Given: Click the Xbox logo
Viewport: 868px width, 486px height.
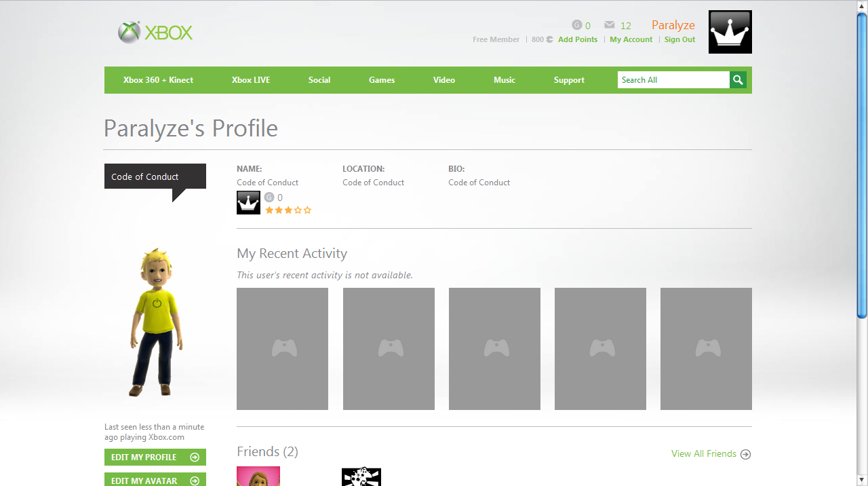Looking at the screenshot, I should pyautogui.click(x=155, y=33).
